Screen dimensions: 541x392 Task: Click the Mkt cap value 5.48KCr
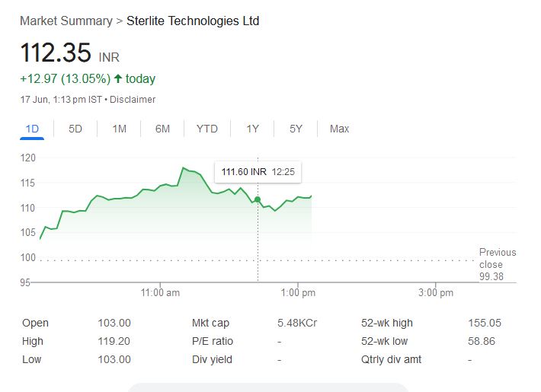coord(297,323)
